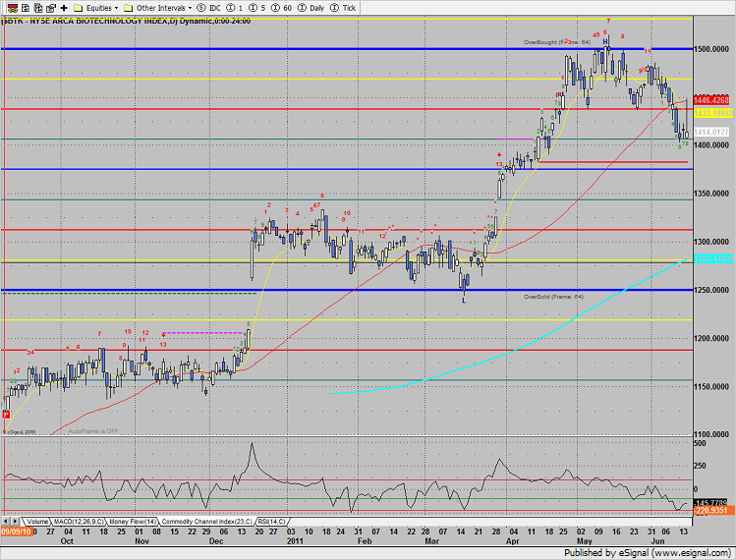Open the Equities folder dropdown
This screenshot has width=736, height=560.
(x=96, y=8)
